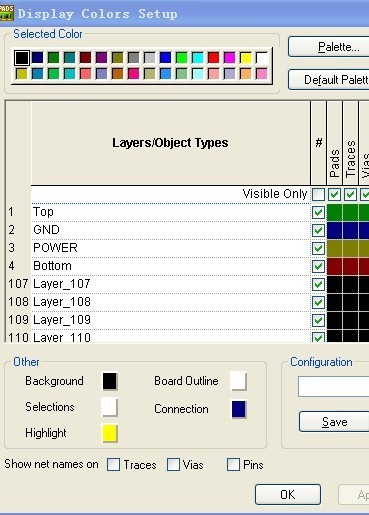Uncheck visibility for the Top layer
369x515 pixels.
318,212
